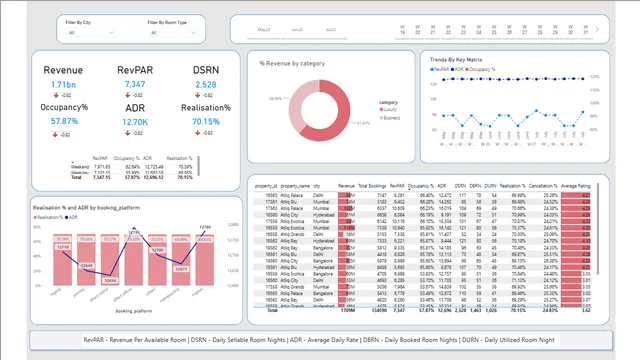Click the red down arrow under RevPAR

(x=128, y=95)
